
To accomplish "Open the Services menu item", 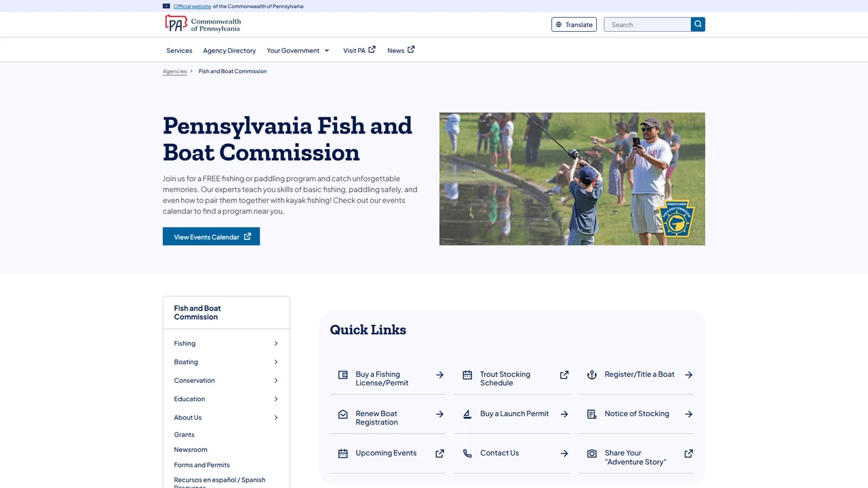I will point(179,51).
